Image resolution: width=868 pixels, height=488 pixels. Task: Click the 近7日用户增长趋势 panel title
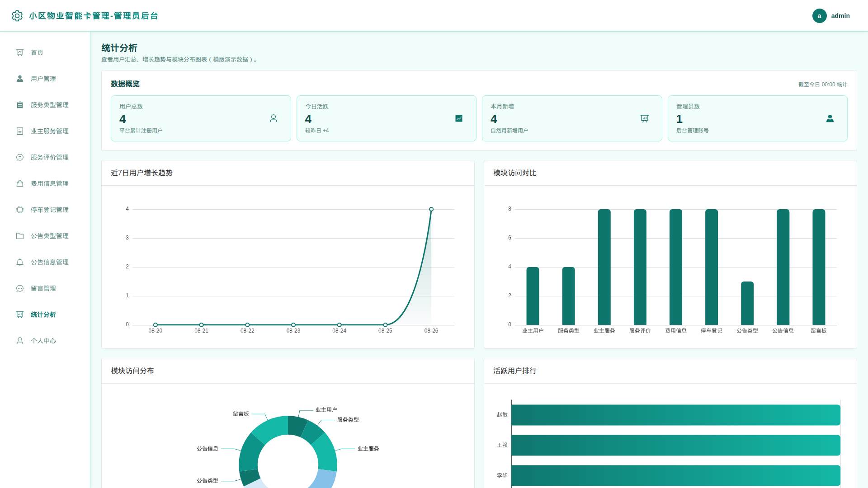coord(142,173)
